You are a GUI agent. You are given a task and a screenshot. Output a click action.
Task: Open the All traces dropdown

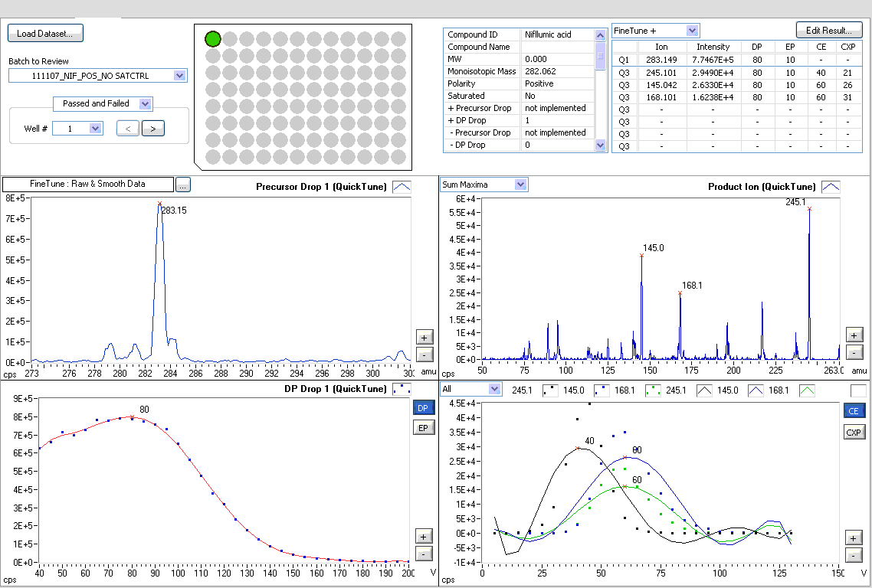coord(494,389)
